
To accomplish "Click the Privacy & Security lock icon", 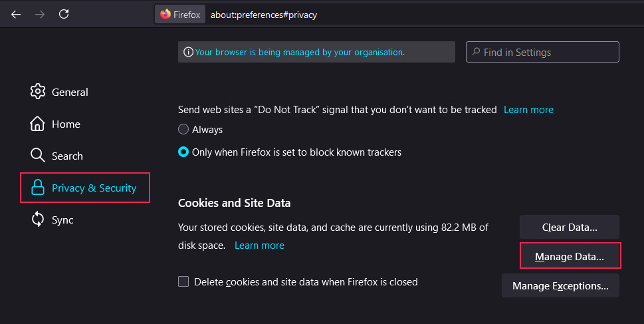I will pyautogui.click(x=38, y=188).
